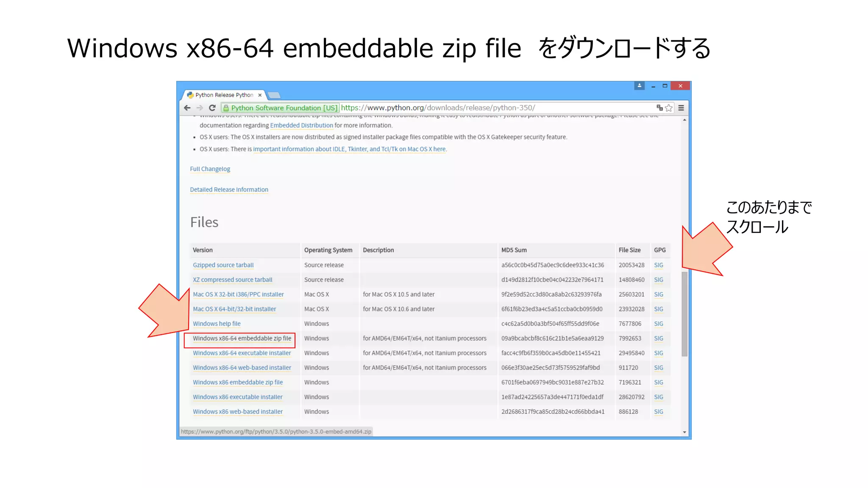Open SIG for x86-64 web-based installer
The height and width of the screenshot is (488, 868).
click(658, 368)
